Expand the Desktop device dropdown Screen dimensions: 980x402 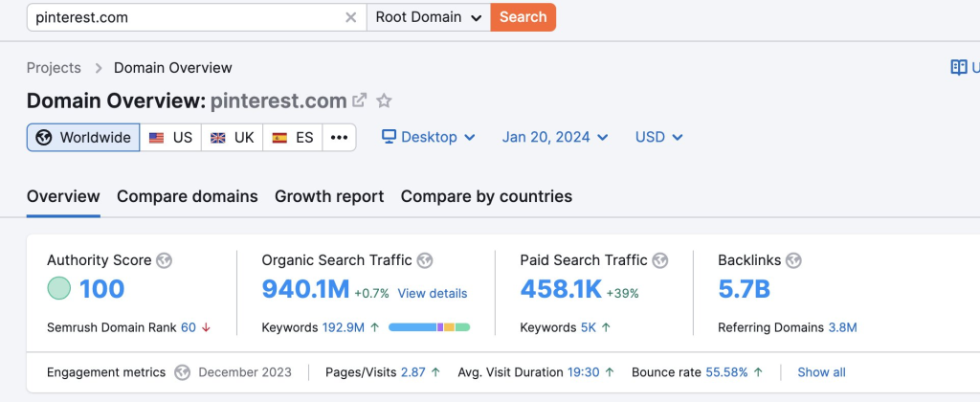point(429,137)
